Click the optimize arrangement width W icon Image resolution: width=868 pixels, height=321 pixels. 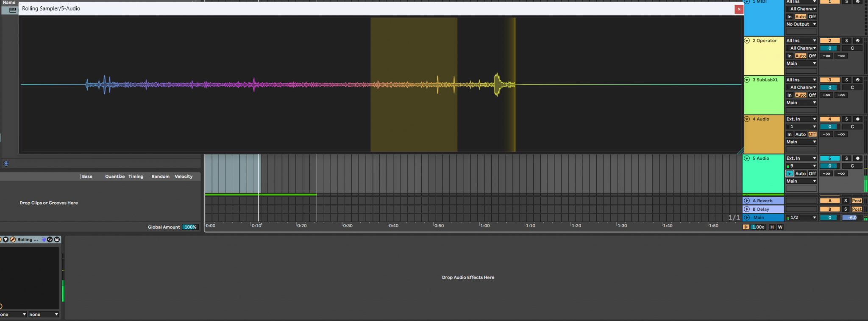click(780, 227)
